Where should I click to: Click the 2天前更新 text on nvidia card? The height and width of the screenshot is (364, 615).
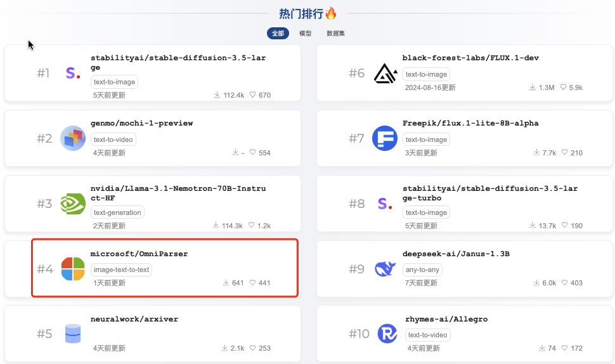[109, 226]
